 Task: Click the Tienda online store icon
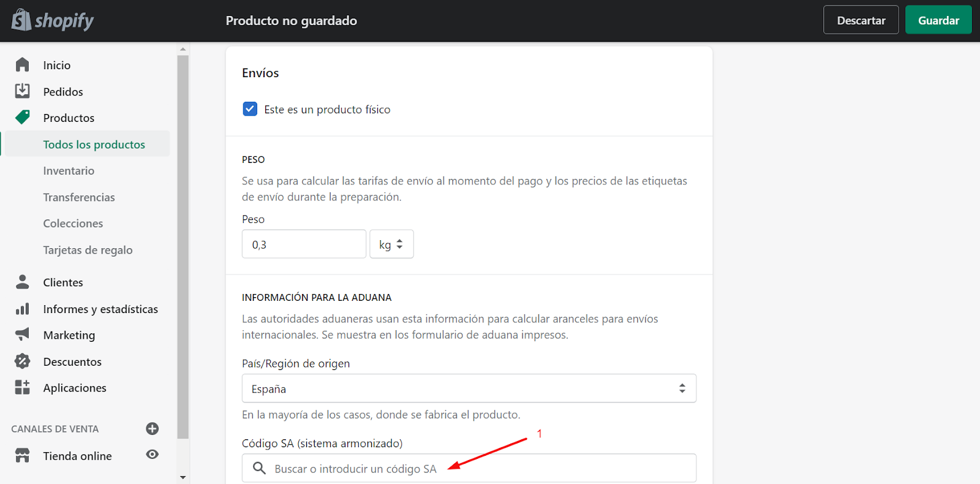[x=22, y=455]
